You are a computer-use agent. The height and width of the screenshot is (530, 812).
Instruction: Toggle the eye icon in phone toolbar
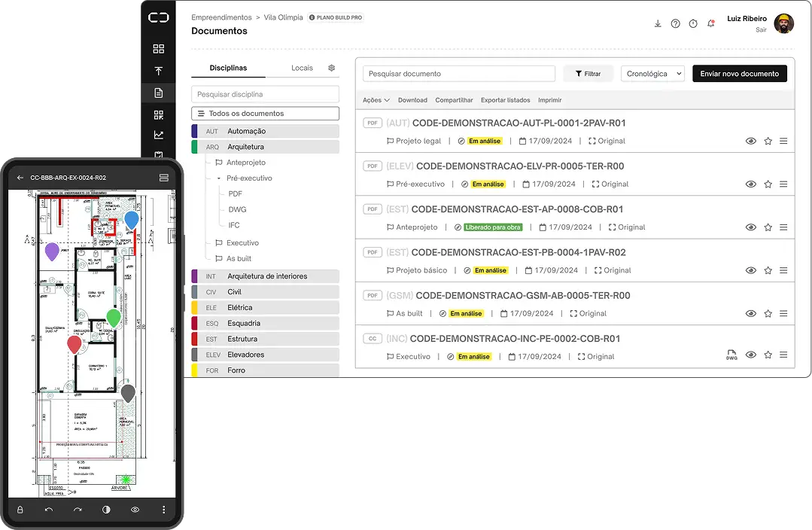(x=135, y=510)
